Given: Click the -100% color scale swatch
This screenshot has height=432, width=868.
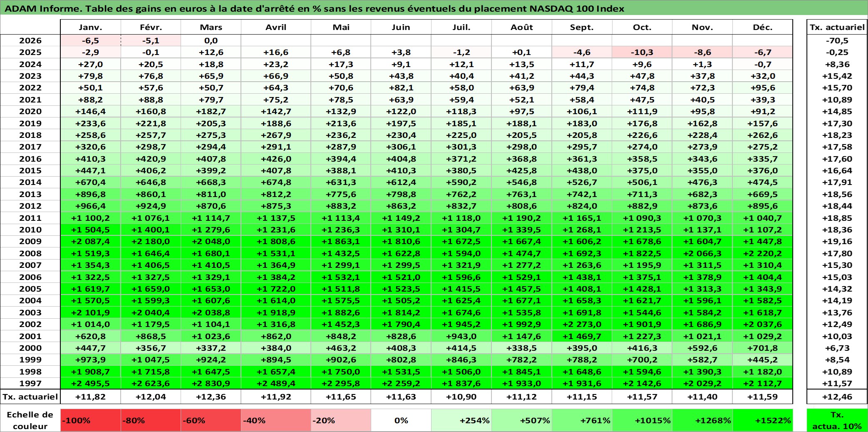Looking at the screenshot, I should point(90,420).
